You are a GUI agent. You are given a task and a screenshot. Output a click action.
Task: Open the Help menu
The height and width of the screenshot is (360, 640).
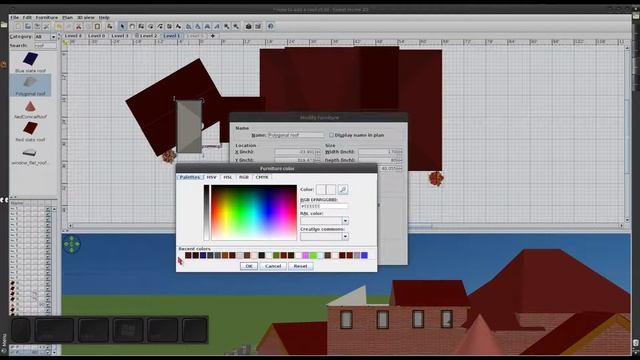(x=104, y=18)
